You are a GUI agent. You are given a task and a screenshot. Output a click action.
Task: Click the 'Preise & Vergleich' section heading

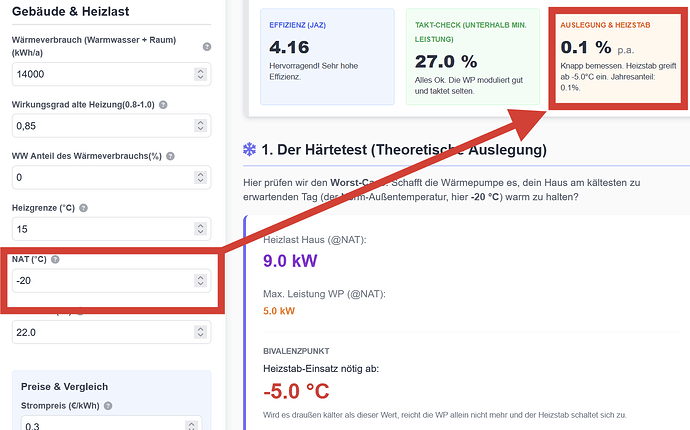click(64, 386)
